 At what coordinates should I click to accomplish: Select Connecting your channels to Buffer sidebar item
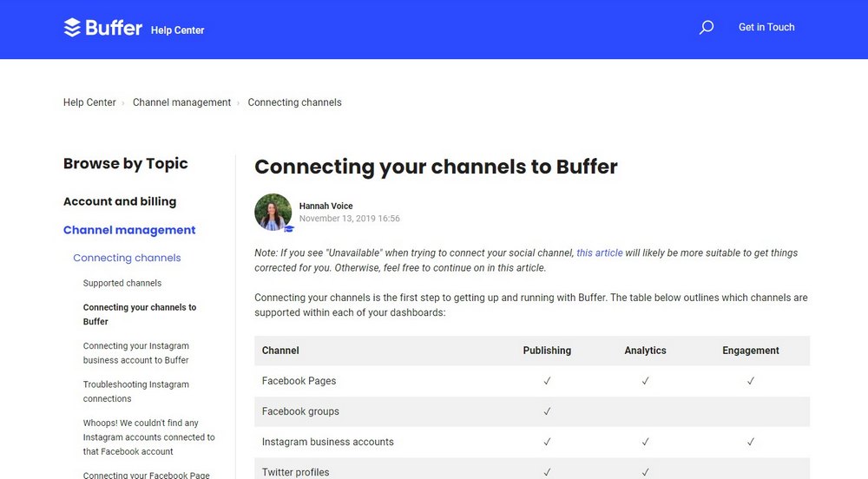click(140, 314)
